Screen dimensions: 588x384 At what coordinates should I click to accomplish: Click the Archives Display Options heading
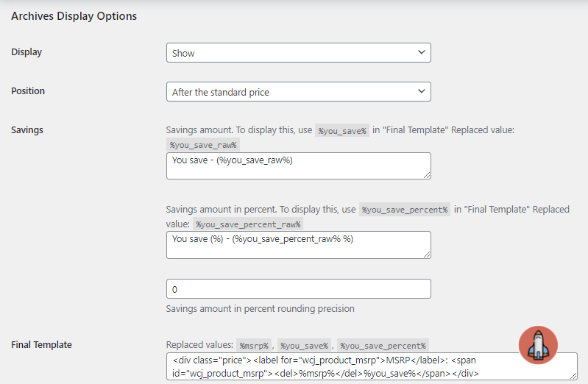(x=74, y=15)
